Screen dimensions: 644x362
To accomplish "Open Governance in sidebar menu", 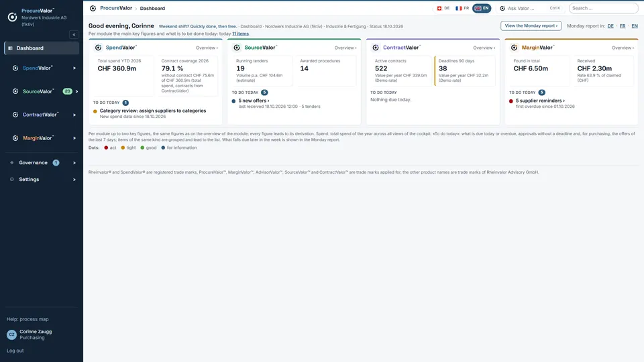I will coord(33,163).
